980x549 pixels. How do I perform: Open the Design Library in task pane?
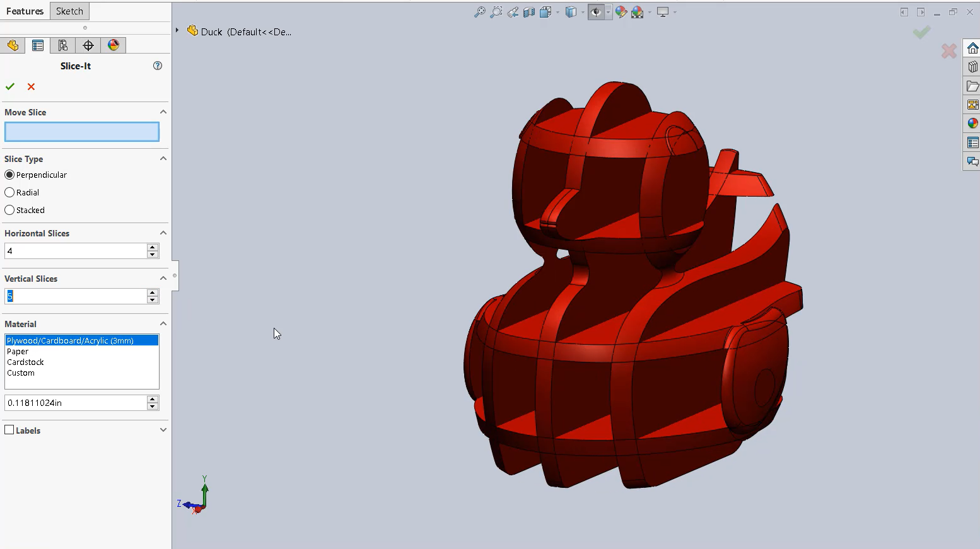click(972, 67)
